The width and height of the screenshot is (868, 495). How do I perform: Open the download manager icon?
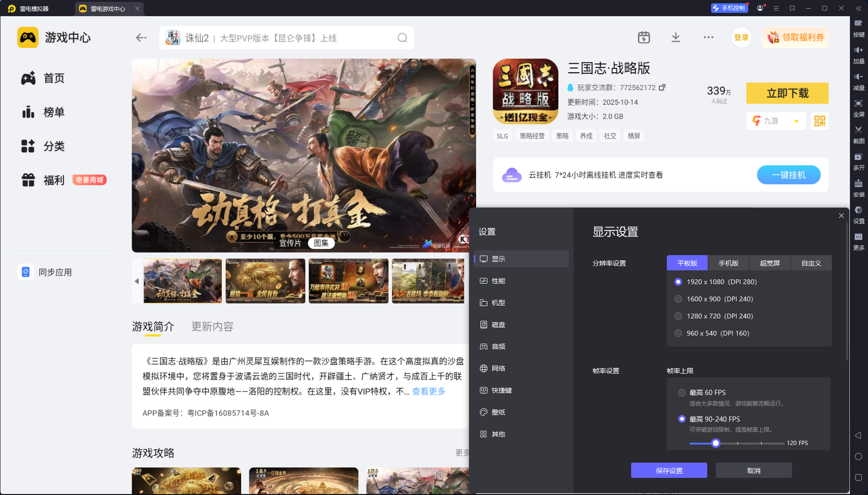tap(676, 38)
